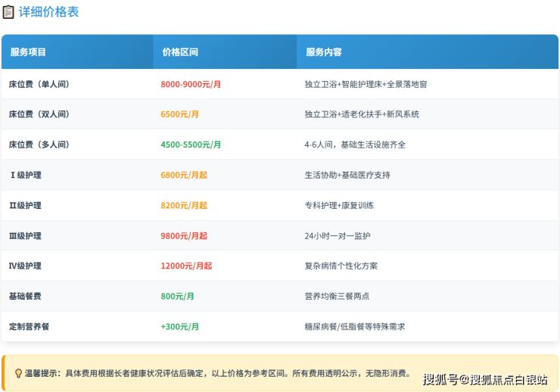Click the 12000元/月起 price text
The height and width of the screenshot is (392, 560).
pyautogui.click(x=186, y=266)
